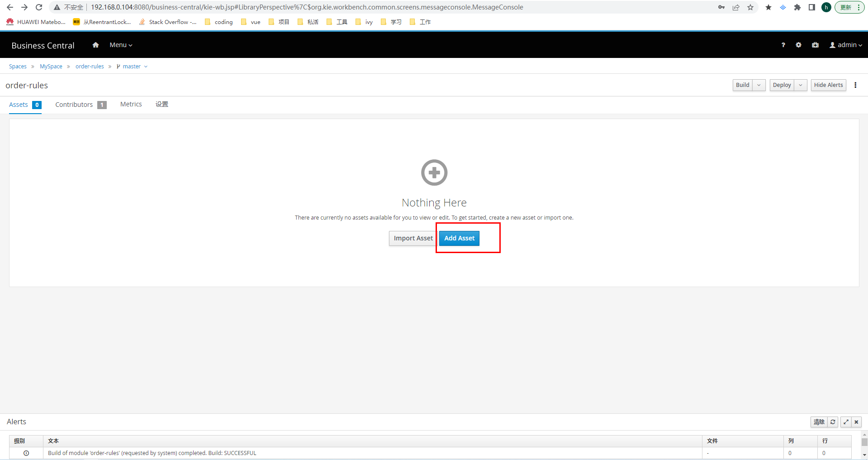Toggle alerts panel with Hide Alerts
868x460 pixels.
coord(828,85)
